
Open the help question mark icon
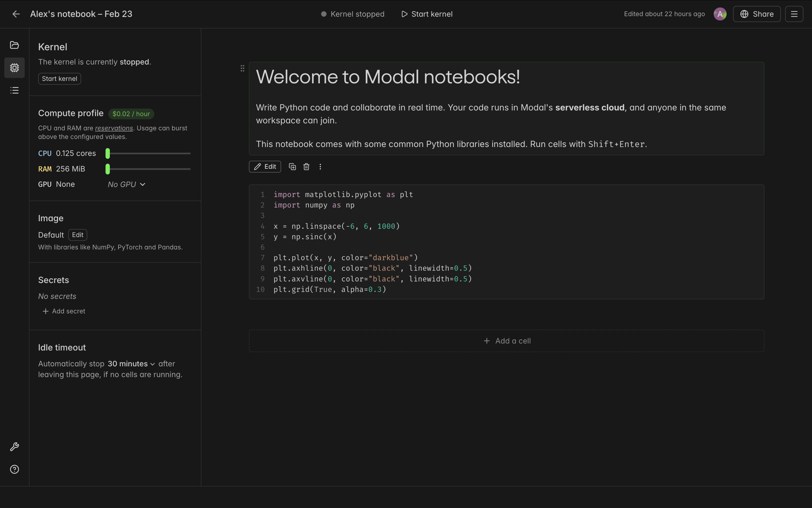14,469
